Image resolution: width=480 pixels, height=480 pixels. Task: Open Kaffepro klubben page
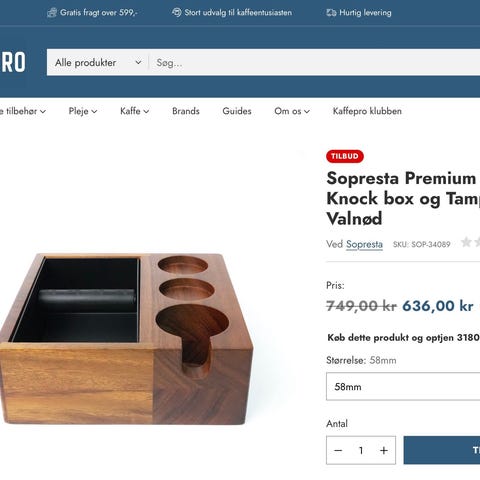pyautogui.click(x=367, y=111)
